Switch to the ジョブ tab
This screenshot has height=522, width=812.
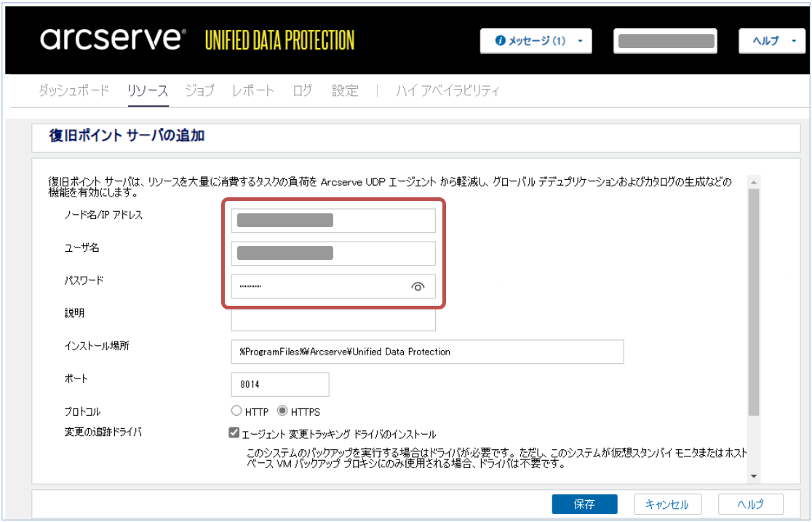click(199, 91)
